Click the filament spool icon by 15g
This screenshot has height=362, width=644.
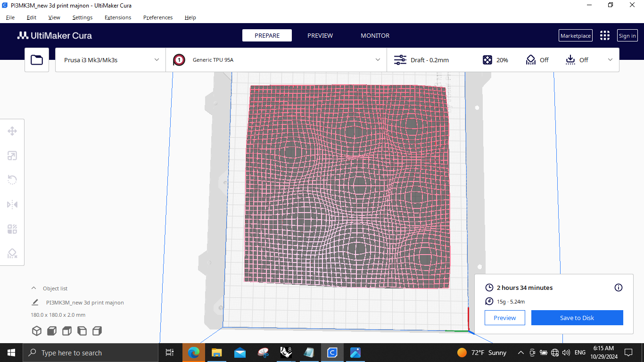click(x=489, y=302)
